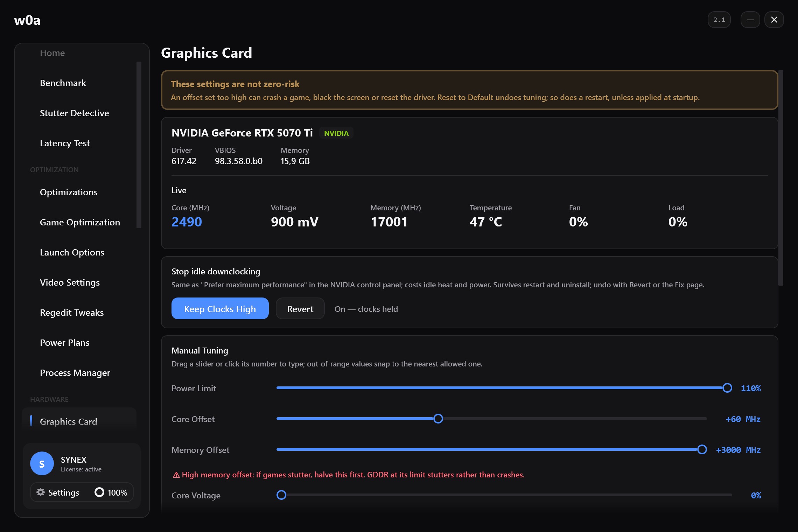Image resolution: width=798 pixels, height=532 pixels.
Task: Click the 110% Power Limit value
Action: [751, 388]
